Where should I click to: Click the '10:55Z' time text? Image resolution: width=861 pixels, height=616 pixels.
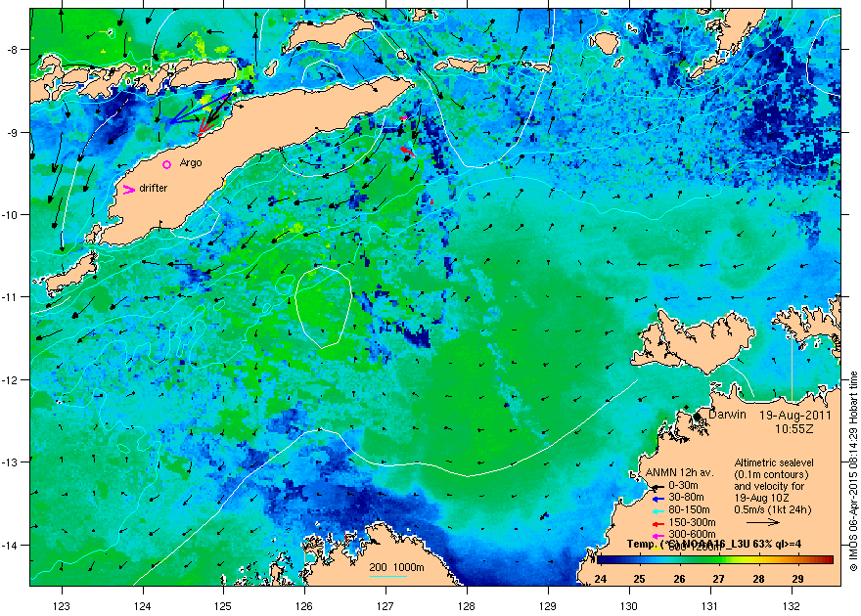coord(794,429)
